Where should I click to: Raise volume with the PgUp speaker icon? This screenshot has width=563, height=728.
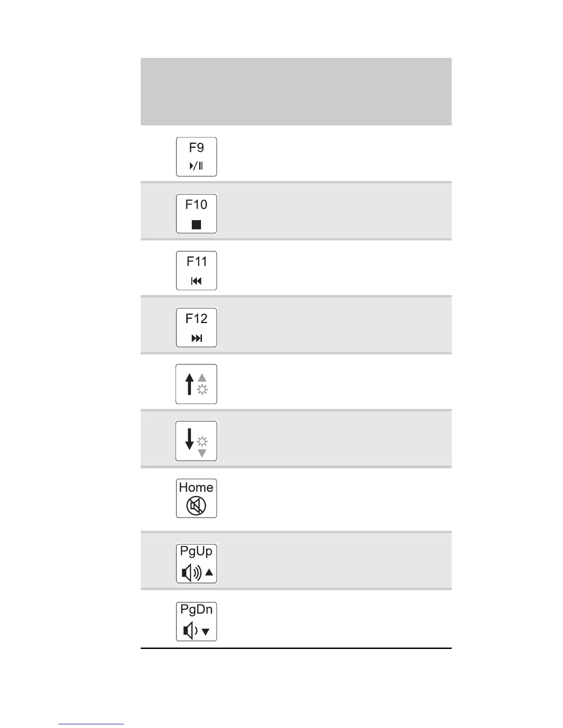[x=192, y=573]
